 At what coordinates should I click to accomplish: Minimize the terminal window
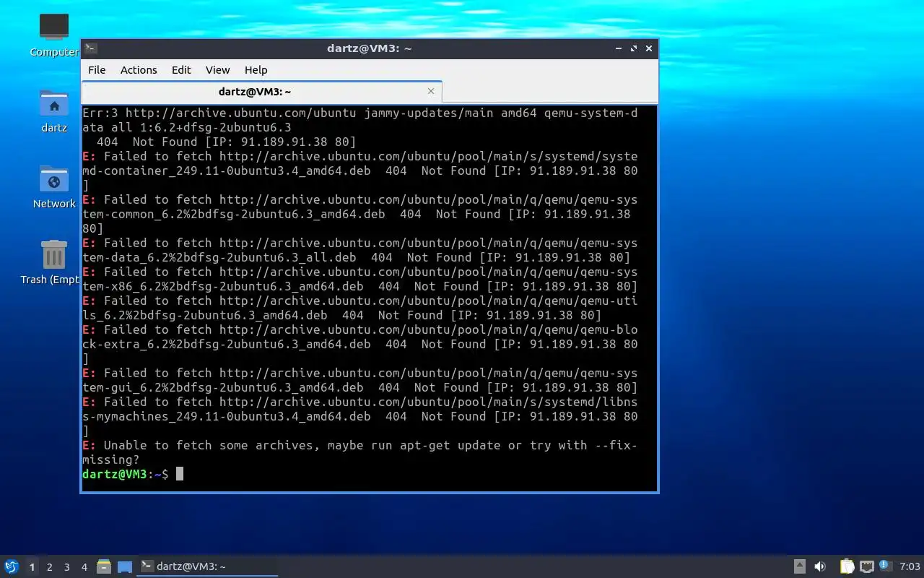tap(619, 48)
